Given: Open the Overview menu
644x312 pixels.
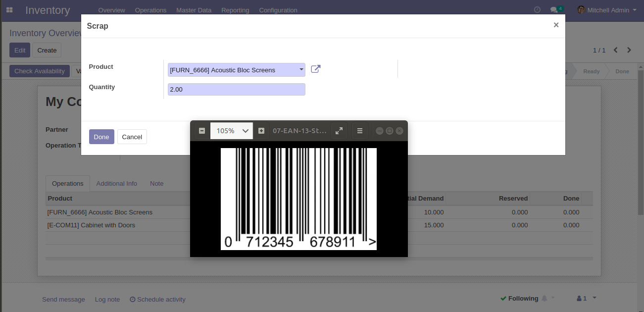Looking at the screenshot, I should tap(111, 10).
